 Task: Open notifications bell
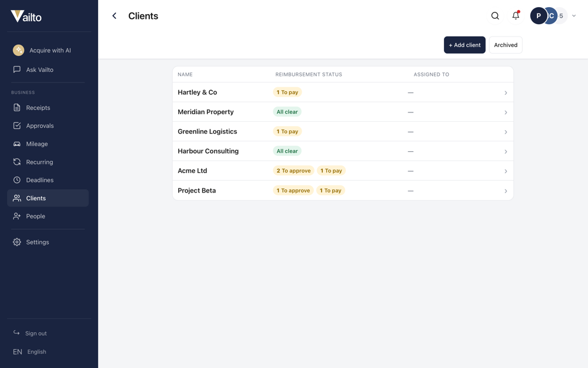(x=516, y=16)
